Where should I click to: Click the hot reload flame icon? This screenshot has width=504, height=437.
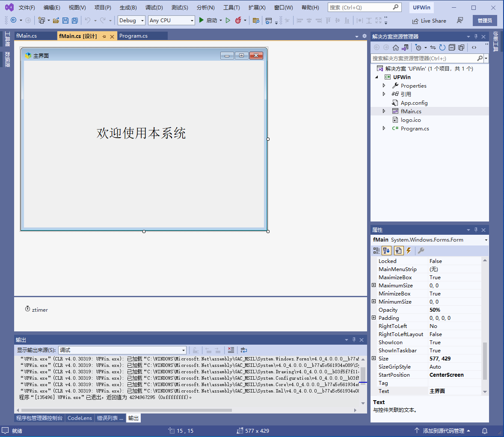point(238,20)
